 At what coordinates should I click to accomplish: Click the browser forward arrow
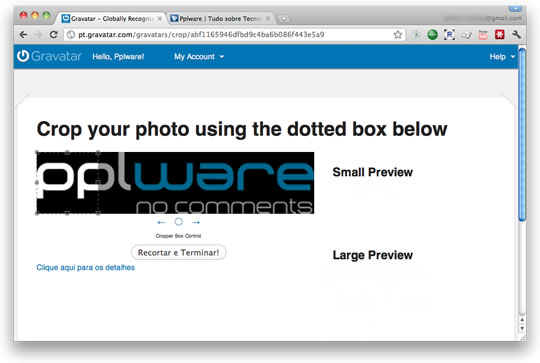(38, 34)
